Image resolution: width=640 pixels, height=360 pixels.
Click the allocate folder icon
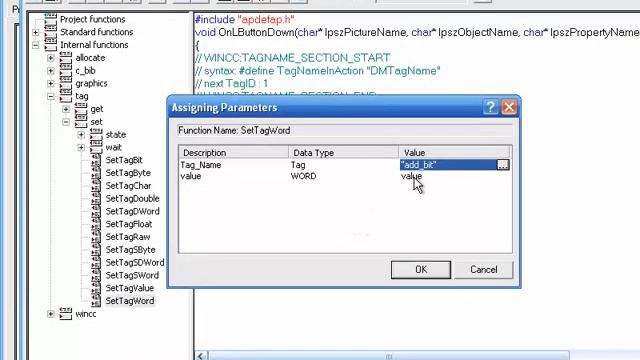click(x=66, y=58)
